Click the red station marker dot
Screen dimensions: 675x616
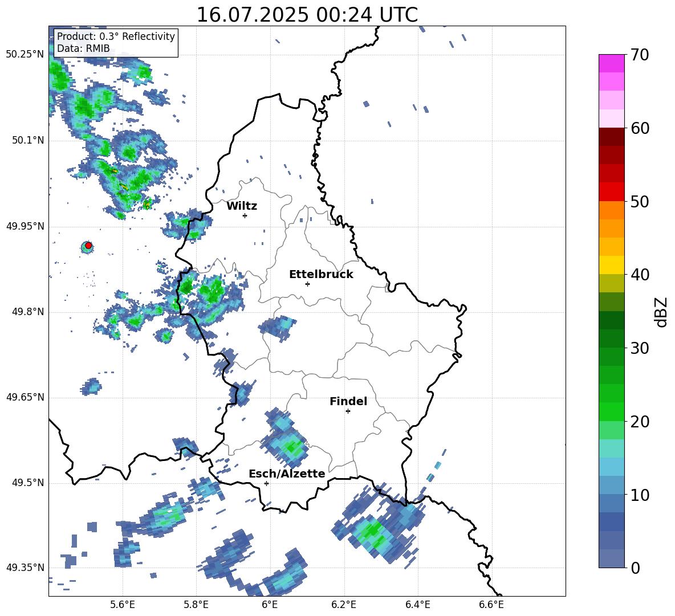[x=88, y=246]
